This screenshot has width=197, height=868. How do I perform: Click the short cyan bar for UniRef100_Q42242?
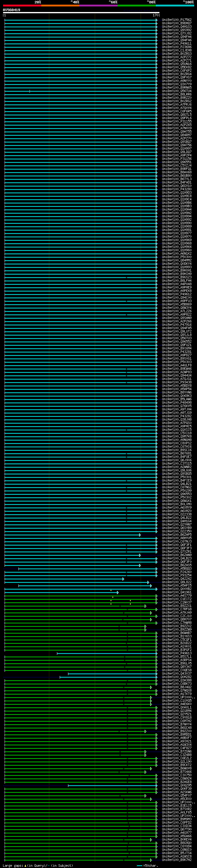coord(64,579)
